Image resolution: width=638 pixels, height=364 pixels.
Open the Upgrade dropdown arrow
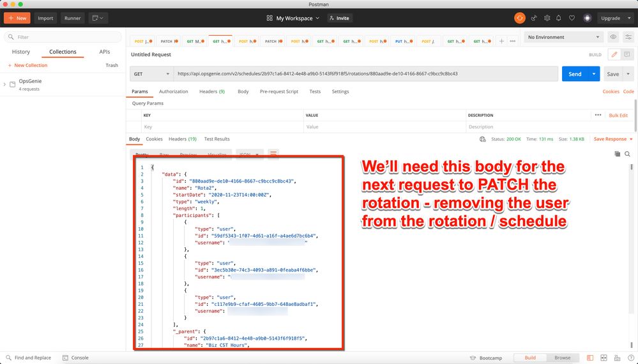(629, 18)
